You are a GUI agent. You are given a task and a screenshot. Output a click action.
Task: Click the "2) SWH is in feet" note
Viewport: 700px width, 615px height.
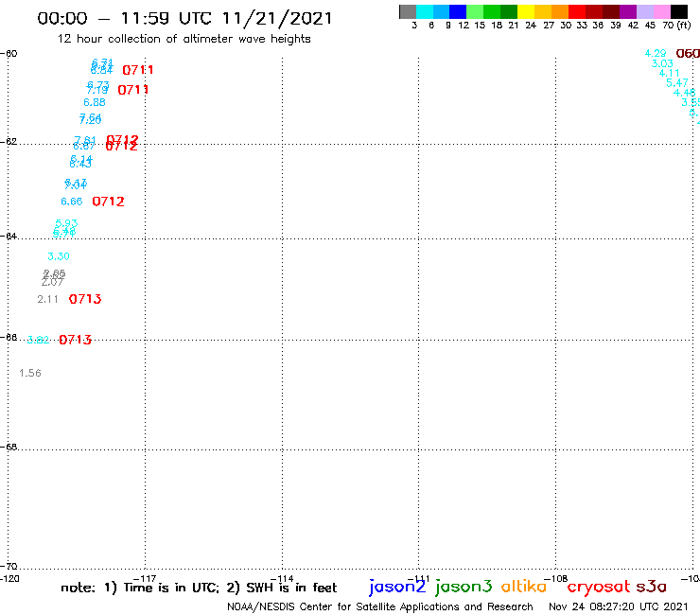coord(282,588)
